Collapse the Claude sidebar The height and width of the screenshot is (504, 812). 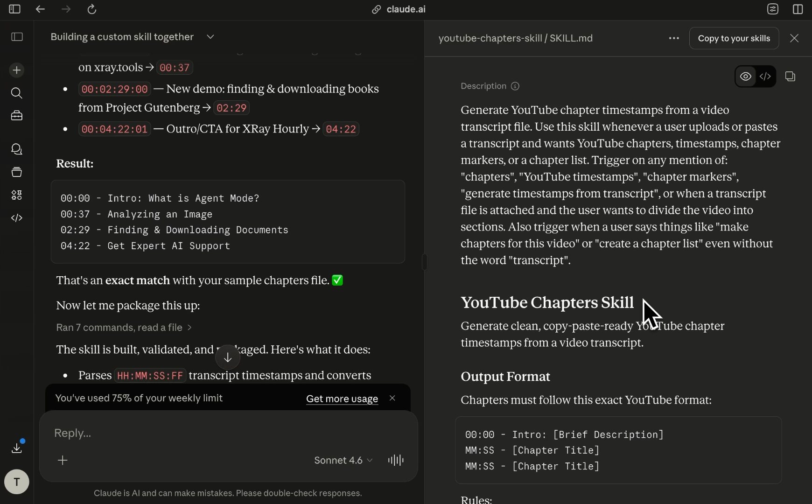(x=17, y=37)
